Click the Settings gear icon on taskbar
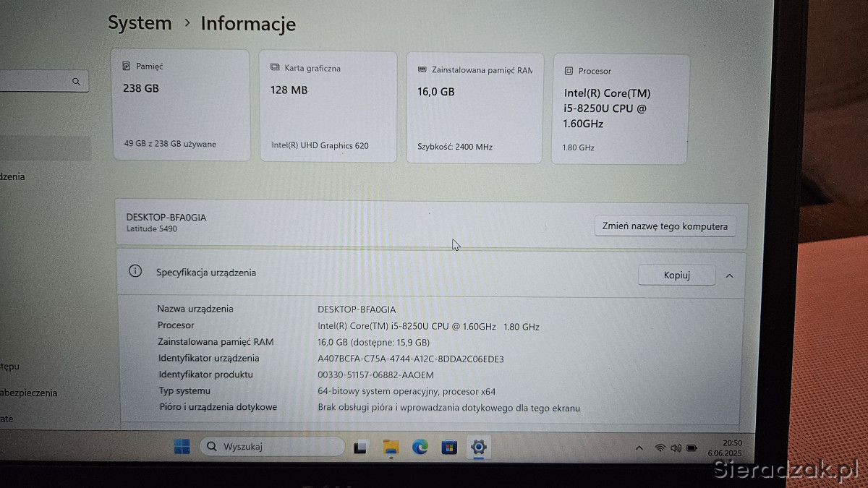 click(477, 448)
